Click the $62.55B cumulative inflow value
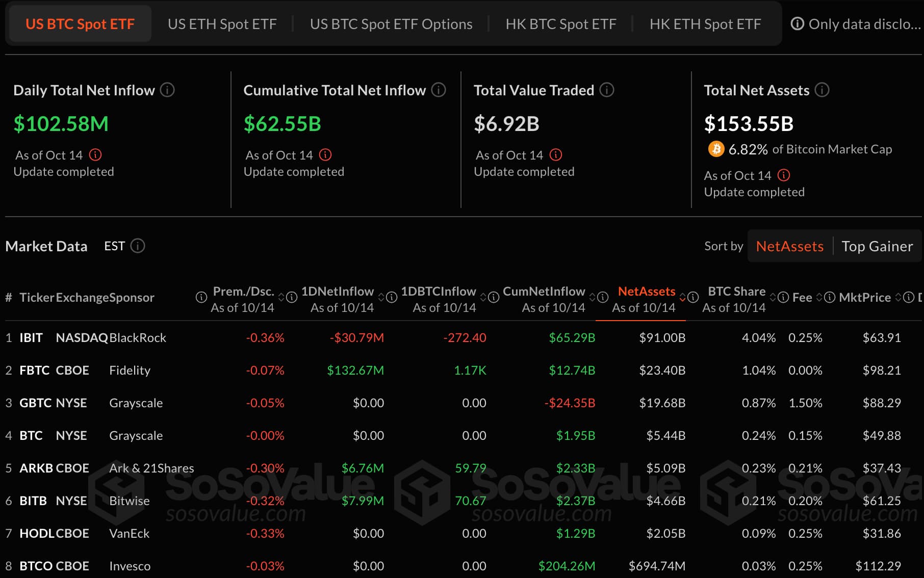The width and height of the screenshot is (924, 578). [x=282, y=124]
